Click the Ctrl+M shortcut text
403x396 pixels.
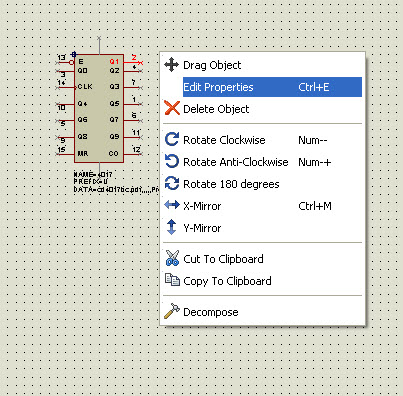(315, 206)
